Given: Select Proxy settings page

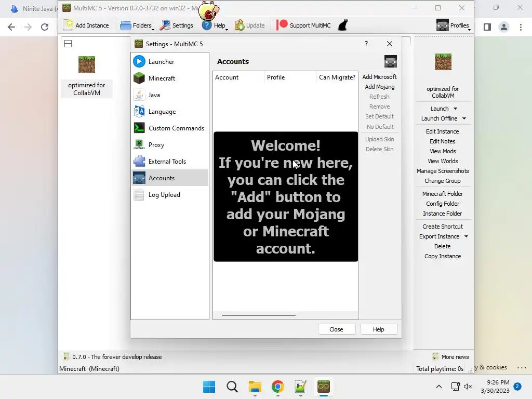Looking at the screenshot, I should [170, 145].
